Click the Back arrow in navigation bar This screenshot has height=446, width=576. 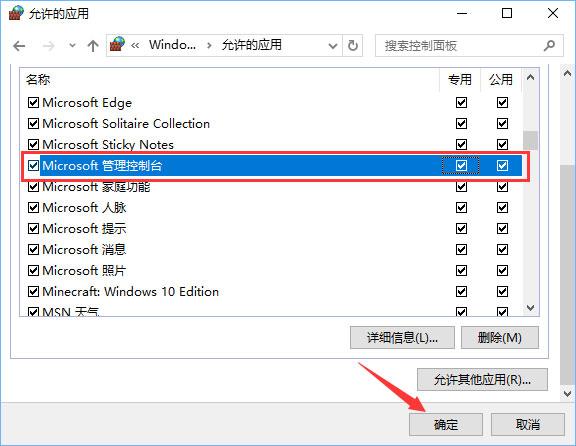pos(19,46)
